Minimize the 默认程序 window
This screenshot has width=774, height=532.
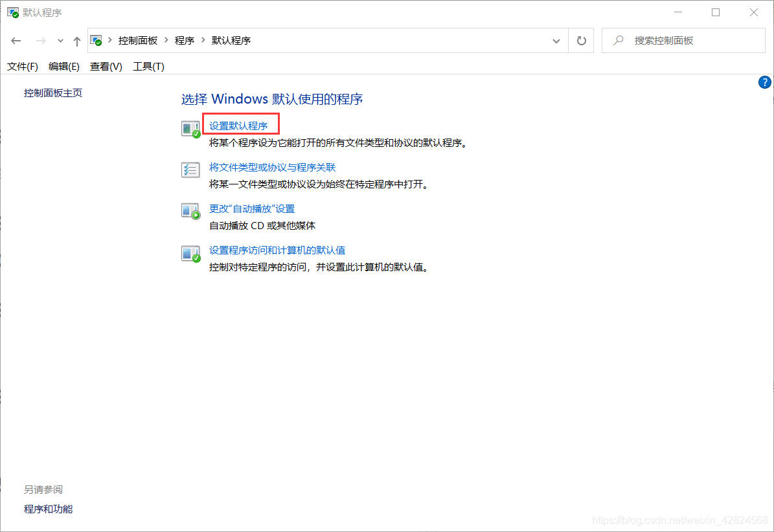(x=678, y=12)
